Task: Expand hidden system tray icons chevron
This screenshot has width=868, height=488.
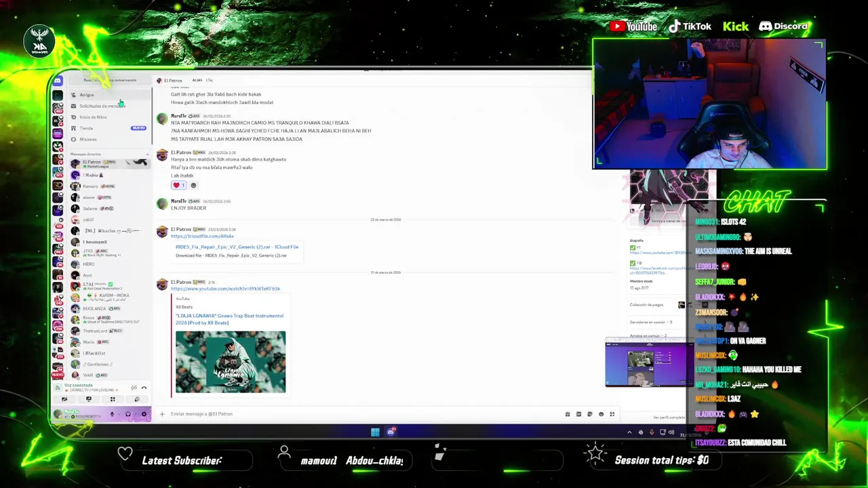Action: pos(629,432)
